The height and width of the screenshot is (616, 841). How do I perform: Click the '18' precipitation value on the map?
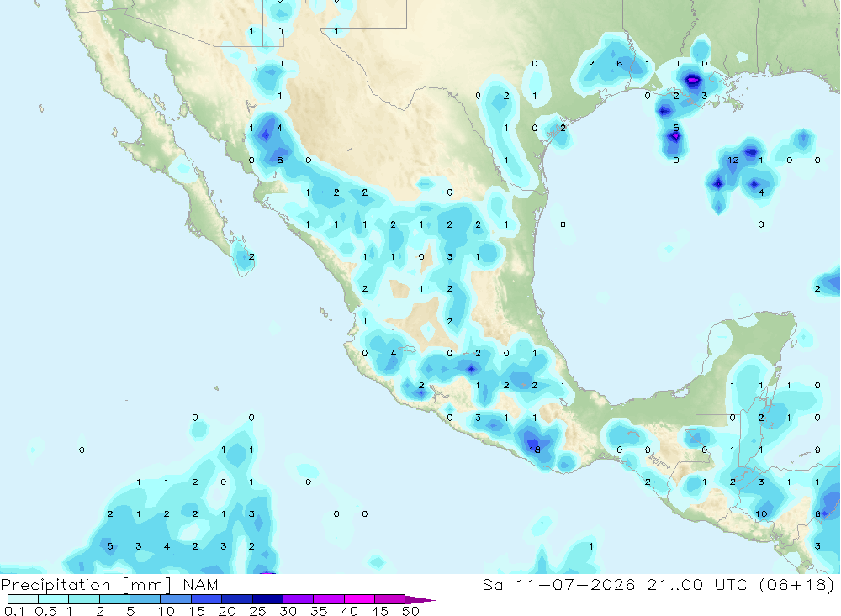click(x=535, y=450)
